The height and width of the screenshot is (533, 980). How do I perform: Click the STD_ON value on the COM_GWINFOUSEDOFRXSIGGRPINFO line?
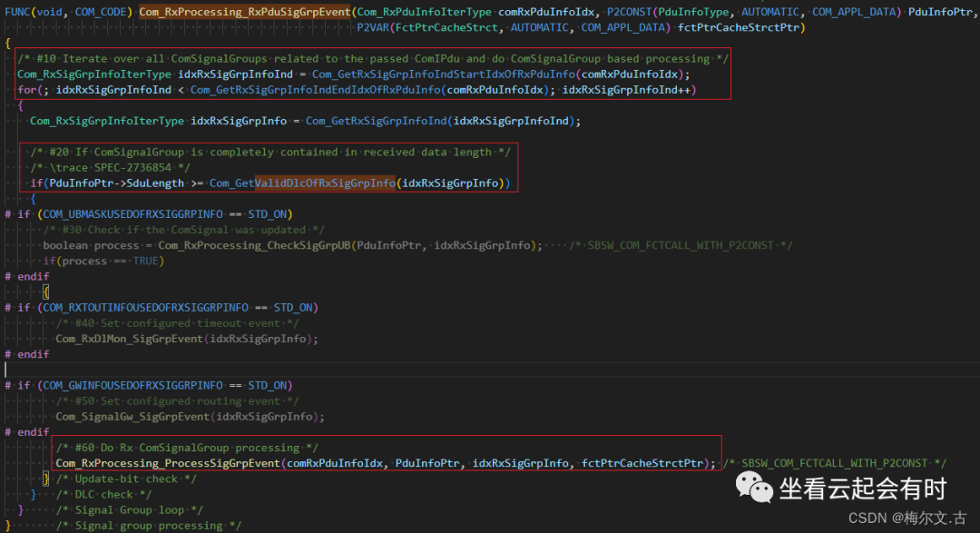(267, 385)
